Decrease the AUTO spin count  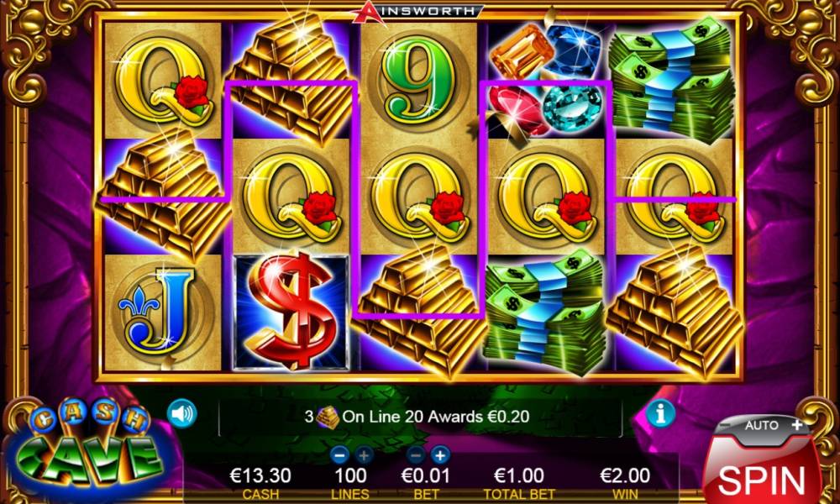pyautogui.click(x=725, y=425)
